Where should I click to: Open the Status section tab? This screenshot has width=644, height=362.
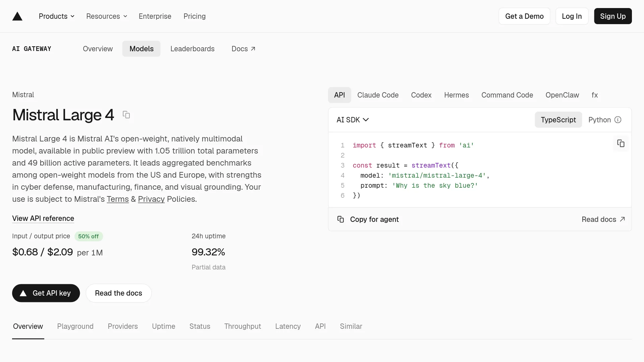click(200, 326)
